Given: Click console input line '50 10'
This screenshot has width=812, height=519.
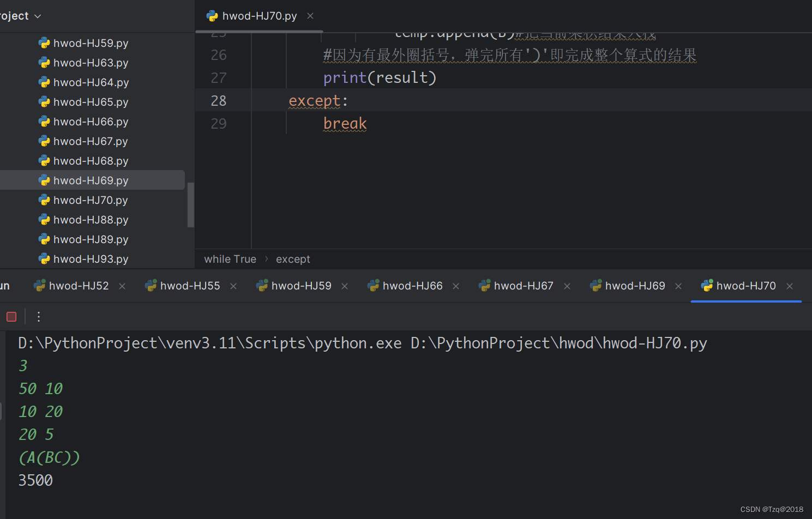Looking at the screenshot, I should (x=41, y=389).
